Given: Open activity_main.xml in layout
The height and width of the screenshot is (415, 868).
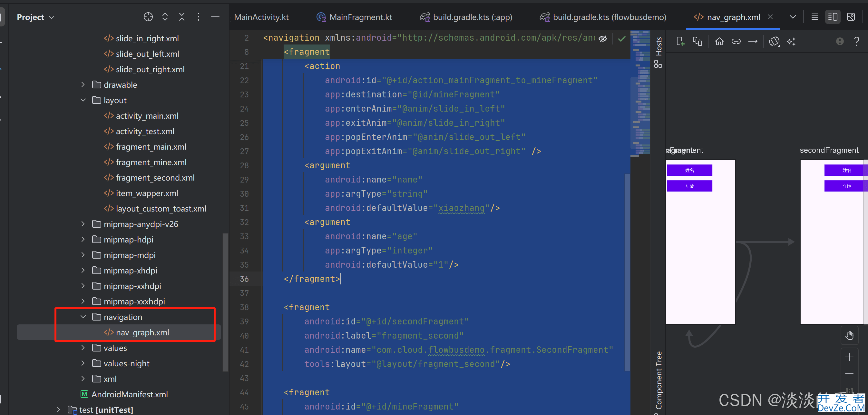Looking at the screenshot, I should pos(141,116).
